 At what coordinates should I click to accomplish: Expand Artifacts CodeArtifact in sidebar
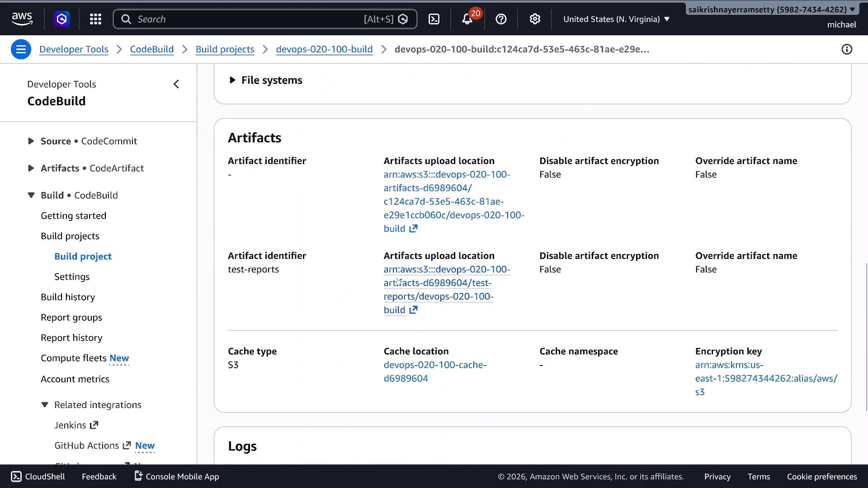[31, 168]
